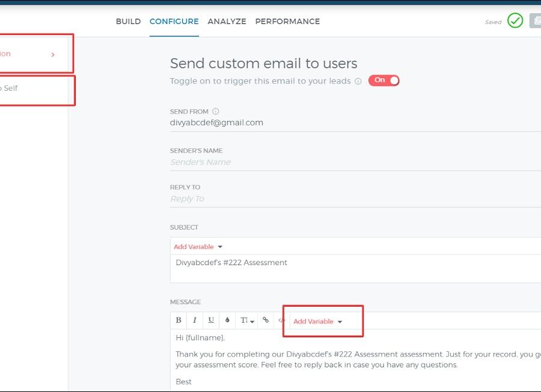The image size is (541, 392).
Task: Open the Performance tab
Action: coord(287,22)
